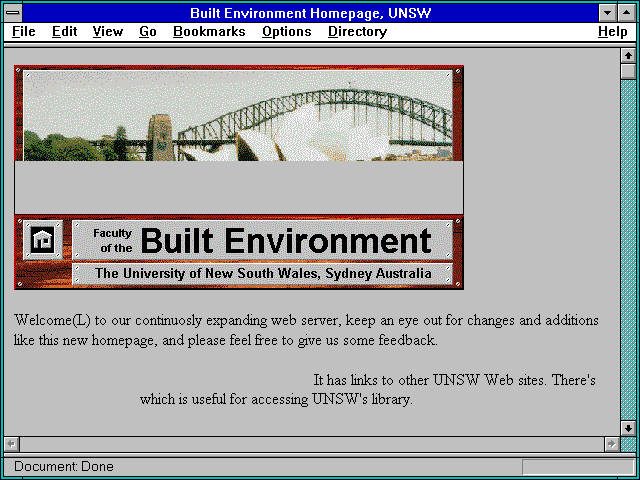The height and width of the screenshot is (480, 640).
Task: Open the Bookmarks menu
Action: pos(209,31)
